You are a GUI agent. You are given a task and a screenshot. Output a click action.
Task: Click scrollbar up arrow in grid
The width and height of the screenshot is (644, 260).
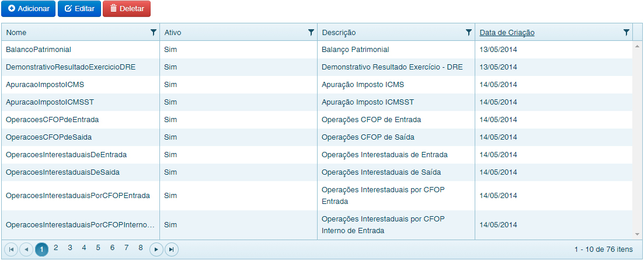[x=638, y=46]
